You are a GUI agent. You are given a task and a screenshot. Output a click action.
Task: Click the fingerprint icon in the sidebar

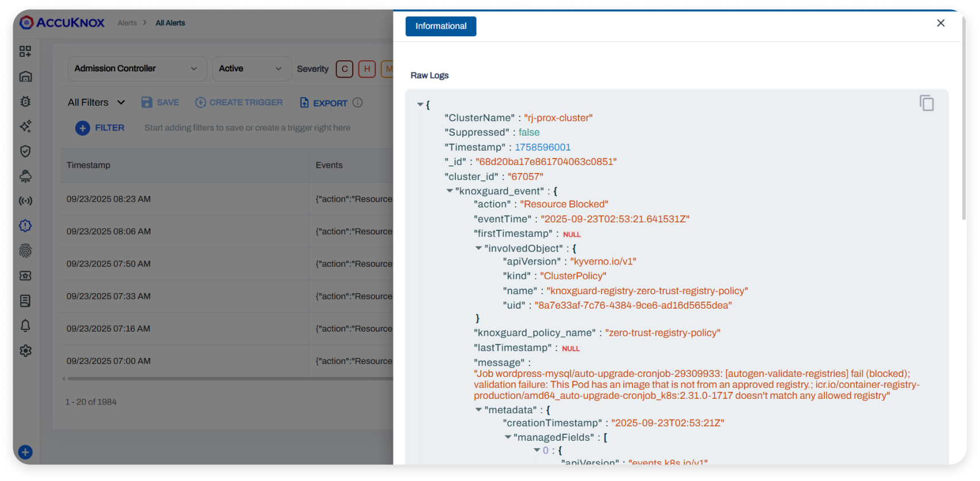pyautogui.click(x=25, y=251)
